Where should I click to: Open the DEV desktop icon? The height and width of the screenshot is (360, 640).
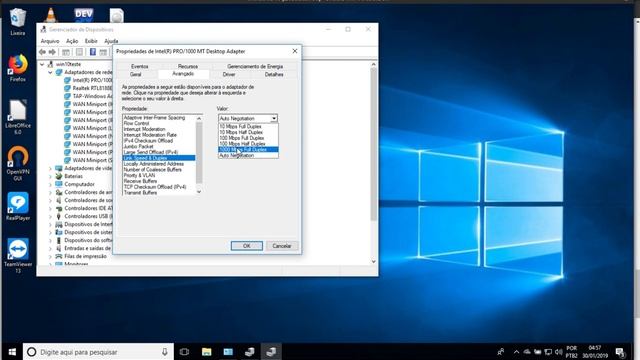coord(84,15)
